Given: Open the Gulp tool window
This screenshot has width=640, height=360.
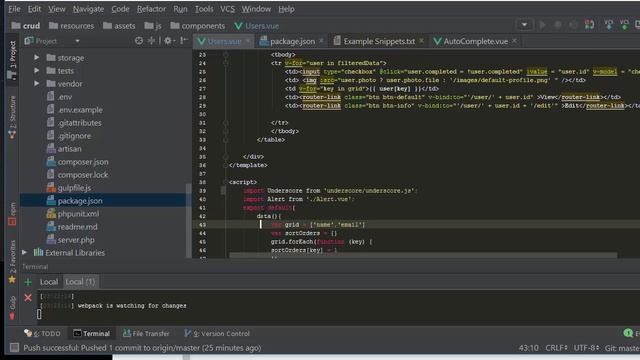Looking at the screenshot, I should (x=12, y=308).
